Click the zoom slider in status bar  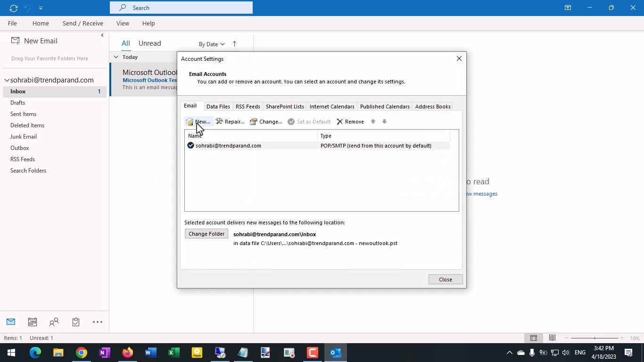[594, 338]
